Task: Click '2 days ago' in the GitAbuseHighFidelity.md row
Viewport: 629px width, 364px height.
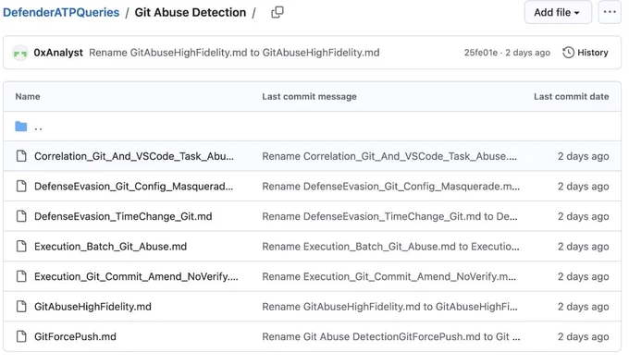Action: [584, 307]
